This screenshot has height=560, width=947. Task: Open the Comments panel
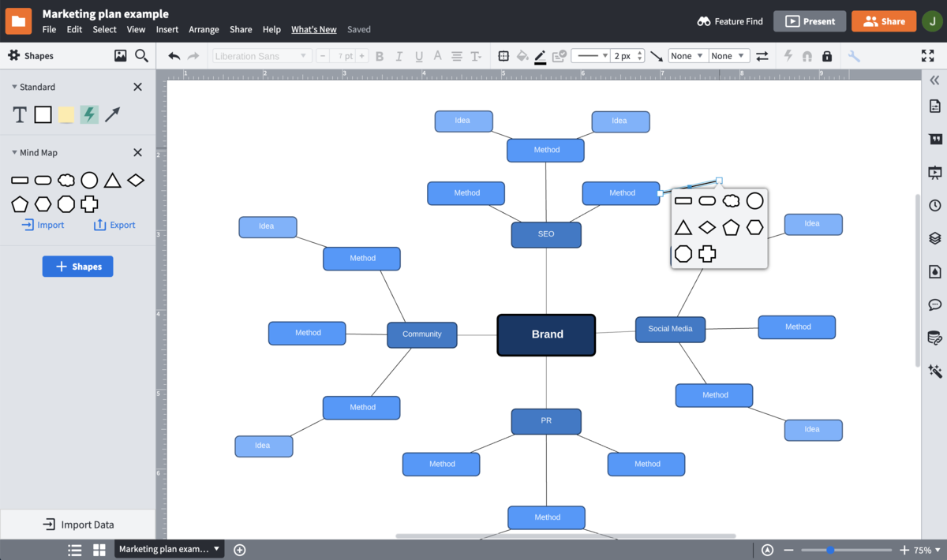(x=935, y=304)
